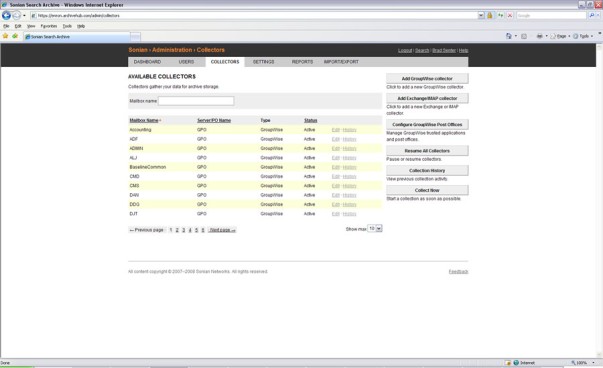Click the Mailbox name filter field
The image size is (603, 368).
(196, 101)
